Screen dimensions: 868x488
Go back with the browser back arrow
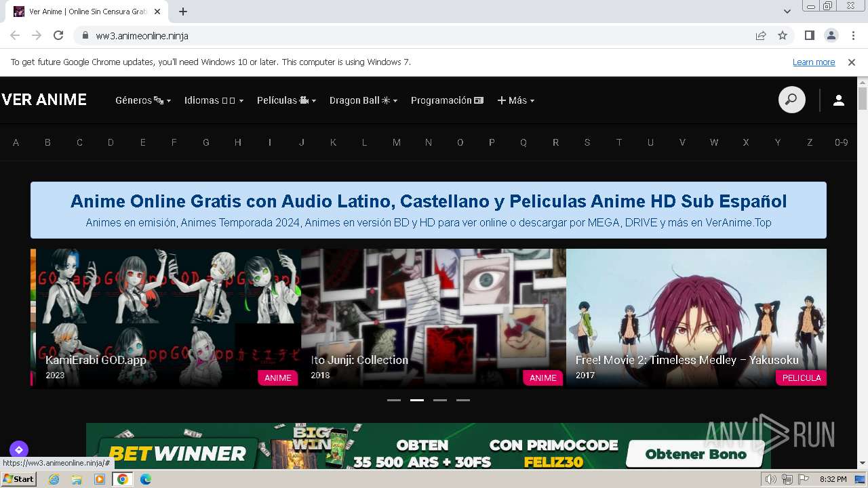(15, 35)
